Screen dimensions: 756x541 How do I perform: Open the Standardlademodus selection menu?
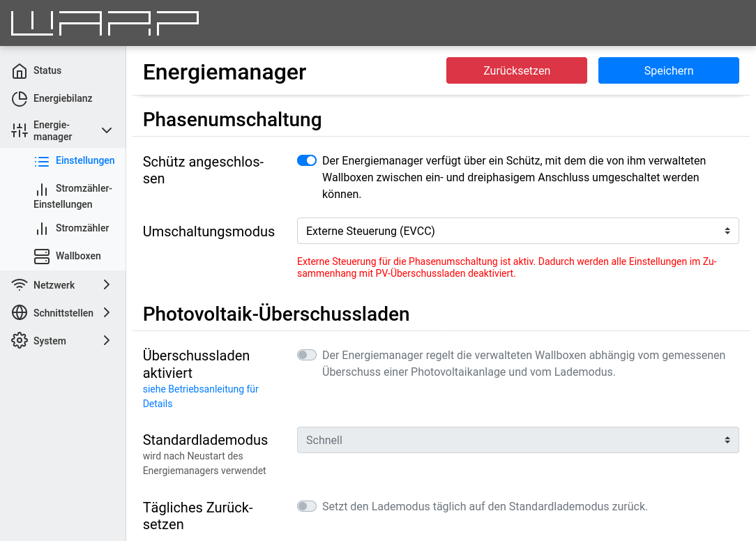(517, 440)
